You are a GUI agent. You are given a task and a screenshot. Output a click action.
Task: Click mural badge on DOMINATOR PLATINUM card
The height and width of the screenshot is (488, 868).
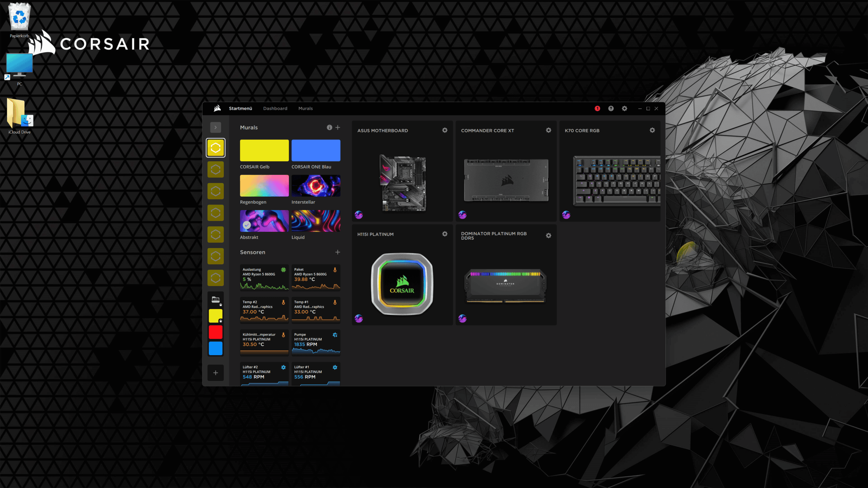(x=462, y=319)
